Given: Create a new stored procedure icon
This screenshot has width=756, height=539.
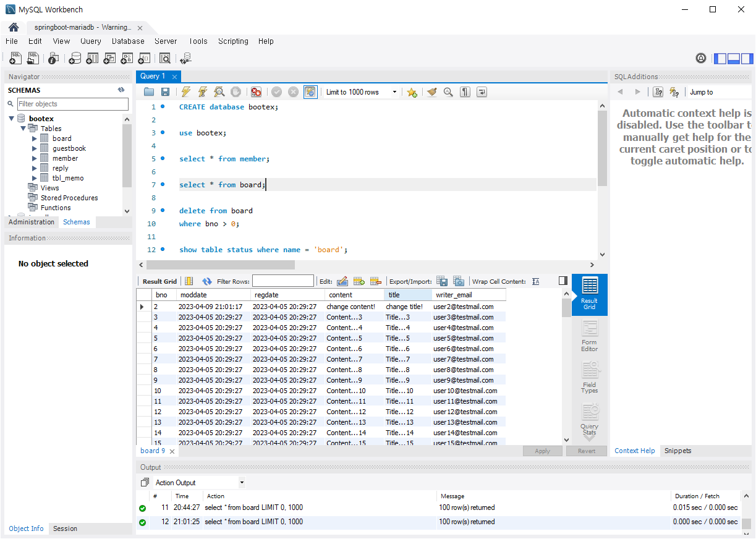Looking at the screenshot, I should click(x=127, y=58).
